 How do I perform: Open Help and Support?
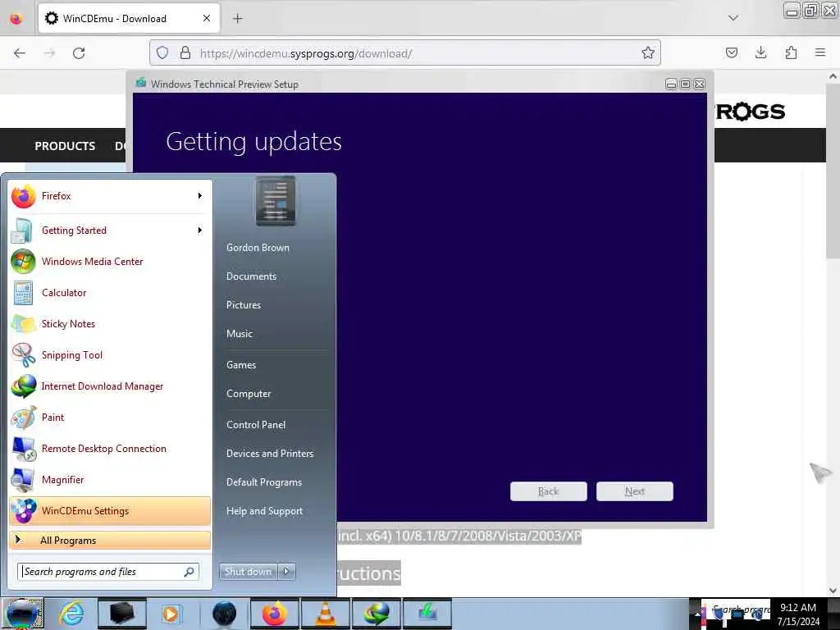264,511
